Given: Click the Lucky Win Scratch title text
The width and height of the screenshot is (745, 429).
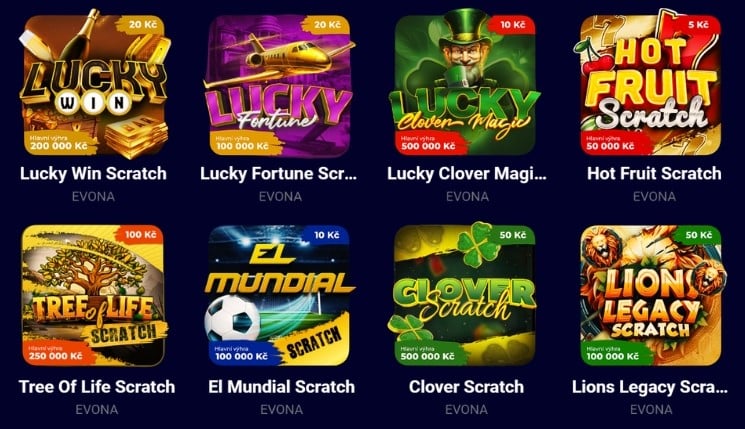Looking at the screenshot, I should [93, 173].
